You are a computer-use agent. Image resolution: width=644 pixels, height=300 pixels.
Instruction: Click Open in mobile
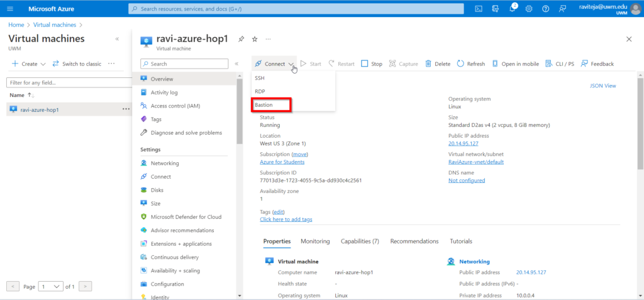tap(516, 64)
